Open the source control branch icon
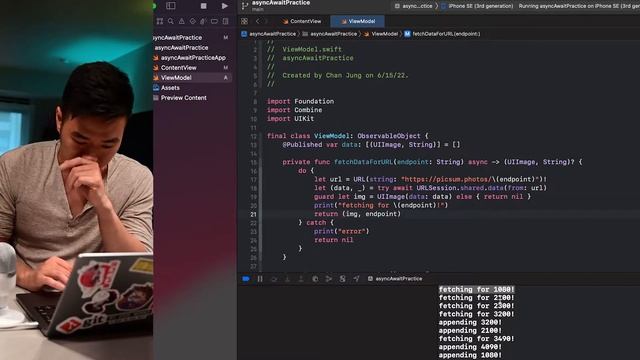 pos(244,6)
